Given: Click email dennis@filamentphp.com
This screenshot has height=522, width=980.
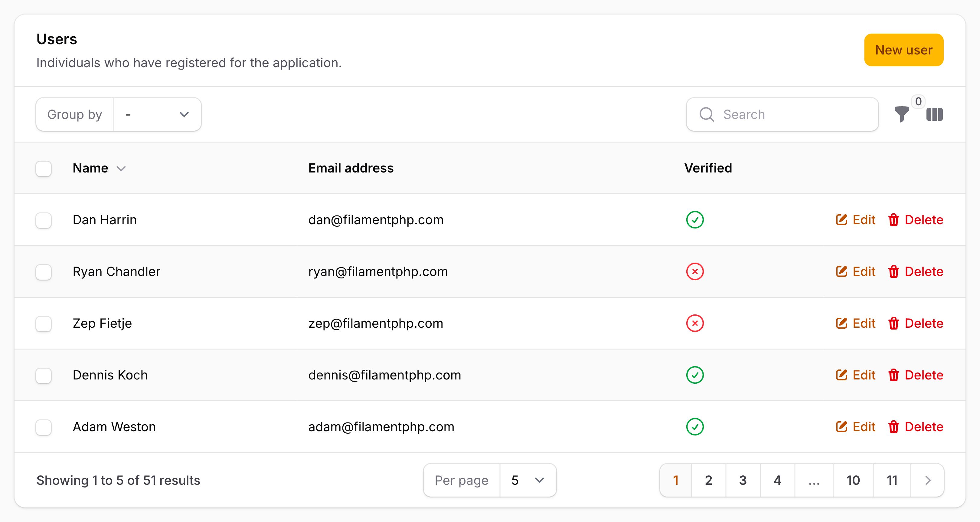Looking at the screenshot, I should pyautogui.click(x=385, y=375).
